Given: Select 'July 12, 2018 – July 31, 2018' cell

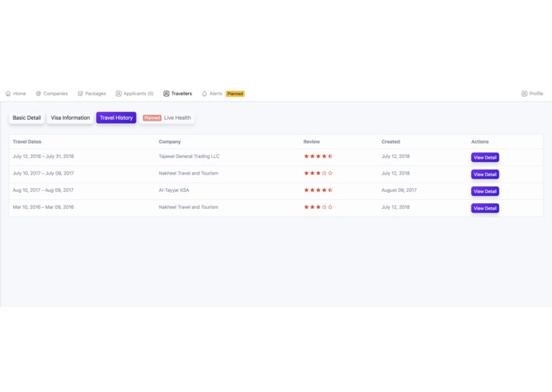Looking at the screenshot, I should [44, 156].
